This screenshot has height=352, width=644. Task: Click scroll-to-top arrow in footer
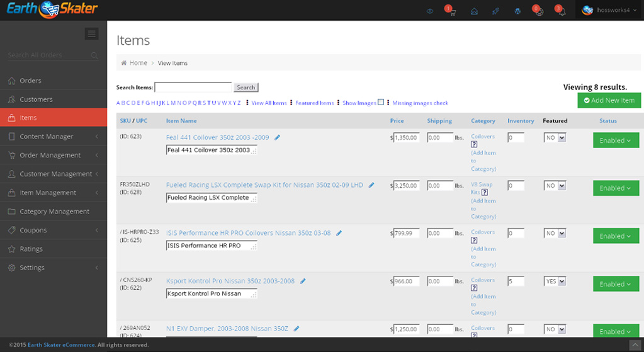click(x=635, y=344)
